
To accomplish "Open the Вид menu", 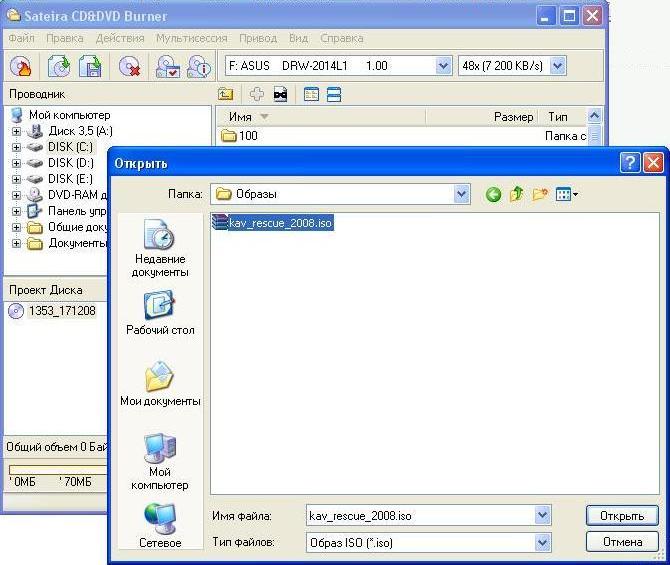I will [x=298, y=38].
